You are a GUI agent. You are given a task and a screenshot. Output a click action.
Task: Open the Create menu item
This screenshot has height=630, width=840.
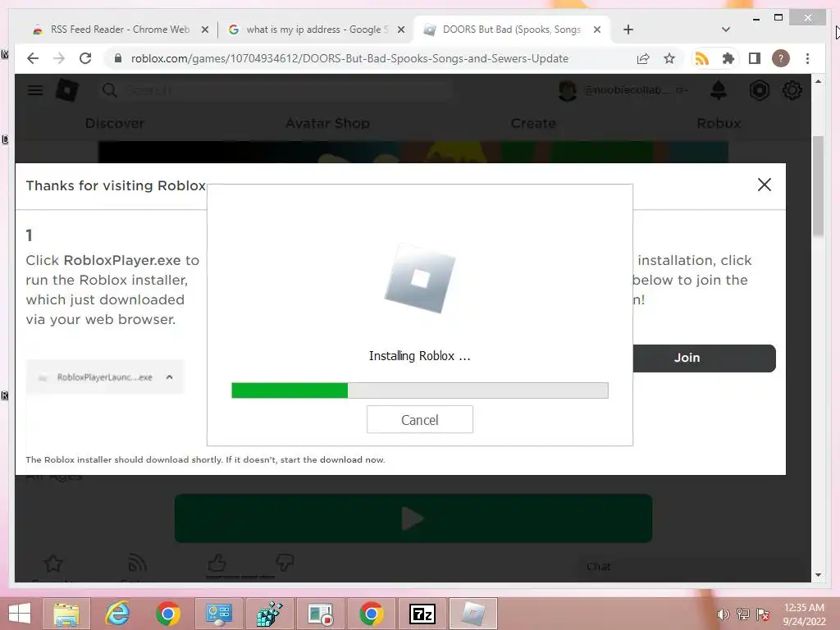(533, 123)
